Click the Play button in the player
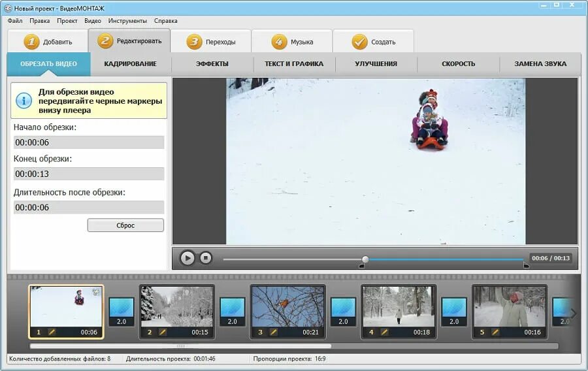This screenshot has width=588, height=371. [x=188, y=258]
